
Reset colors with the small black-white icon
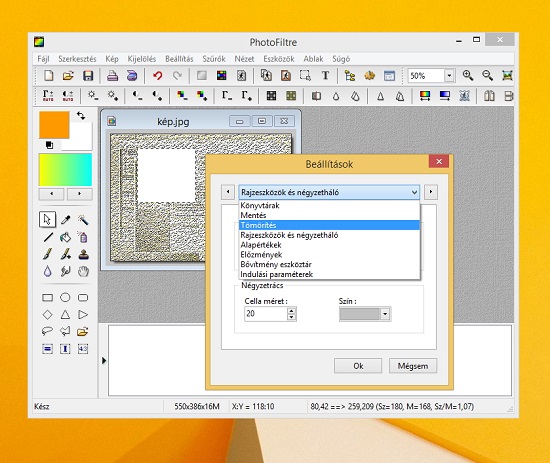(49, 145)
